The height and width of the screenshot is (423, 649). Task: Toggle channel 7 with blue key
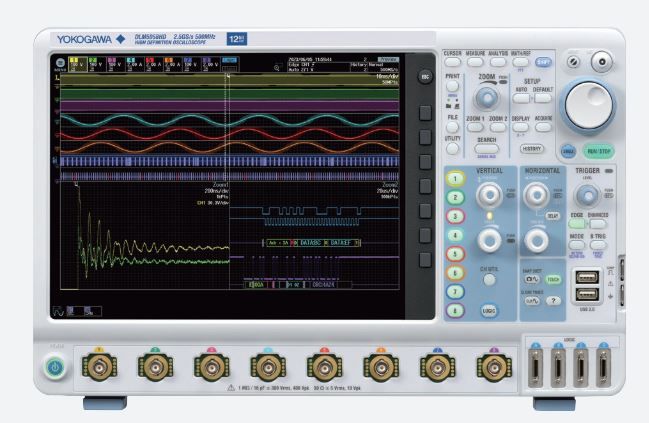coord(455,292)
